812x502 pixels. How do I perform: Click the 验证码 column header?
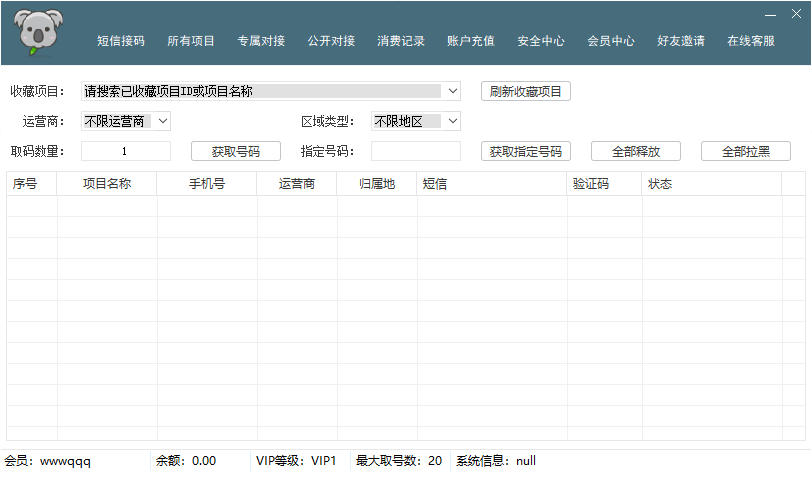[x=590, y=184]
